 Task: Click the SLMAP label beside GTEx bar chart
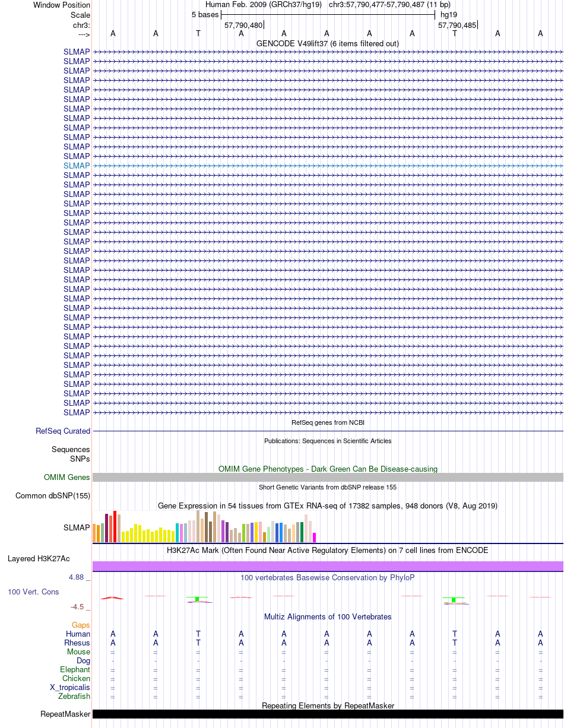coord(77,527)
